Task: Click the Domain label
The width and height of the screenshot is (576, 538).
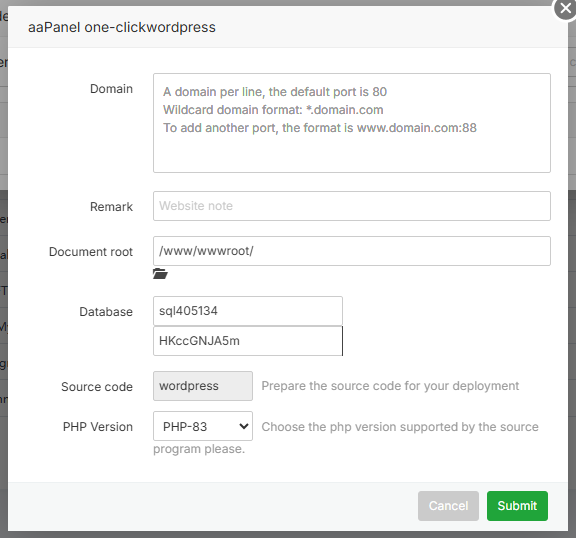Action: click(x=111, y=89)
